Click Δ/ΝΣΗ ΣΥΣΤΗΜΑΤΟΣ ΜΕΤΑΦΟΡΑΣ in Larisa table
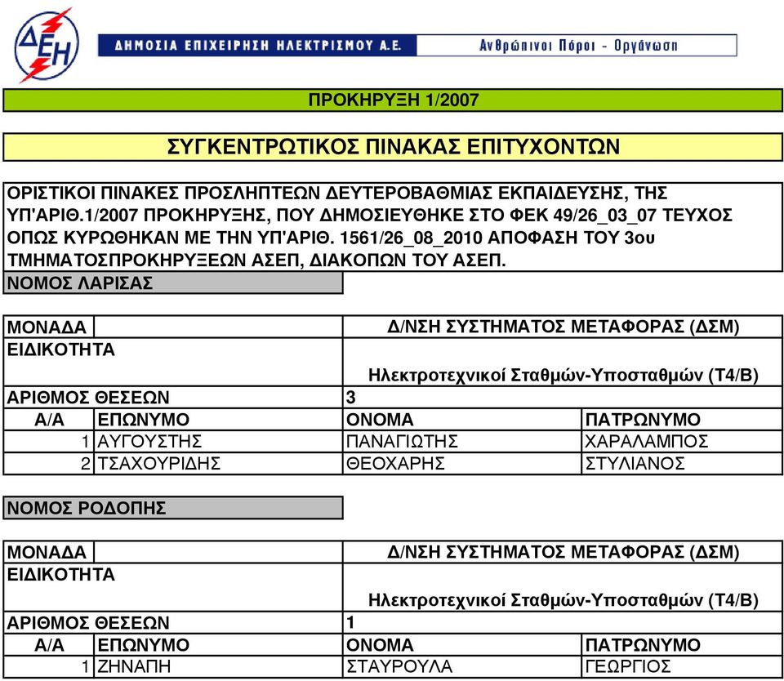This screenshot has height=681, width=784. pos(563,327)
